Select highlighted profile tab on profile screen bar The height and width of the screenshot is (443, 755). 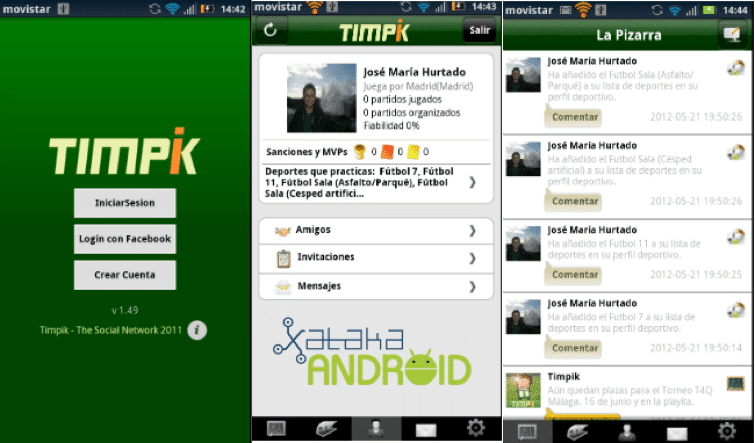[x=376, y=429]
